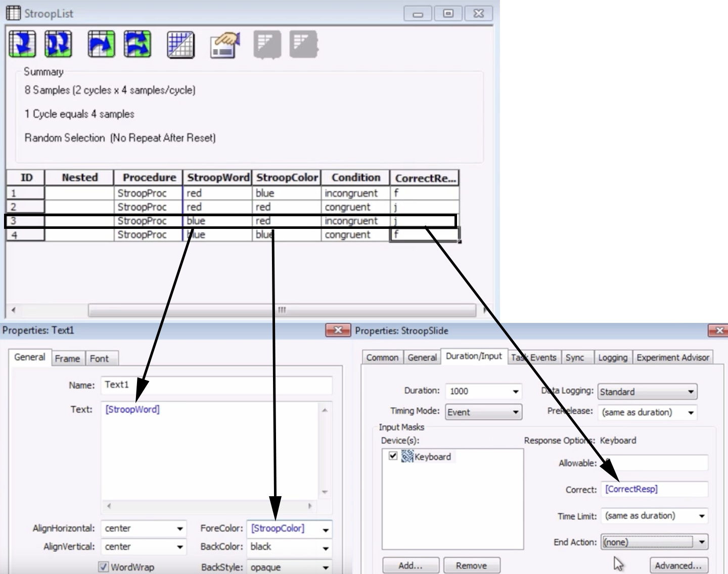Switch to the Frame tab in Text1 properties
This screenshot has height=574, width=728.
click(67, 358)
